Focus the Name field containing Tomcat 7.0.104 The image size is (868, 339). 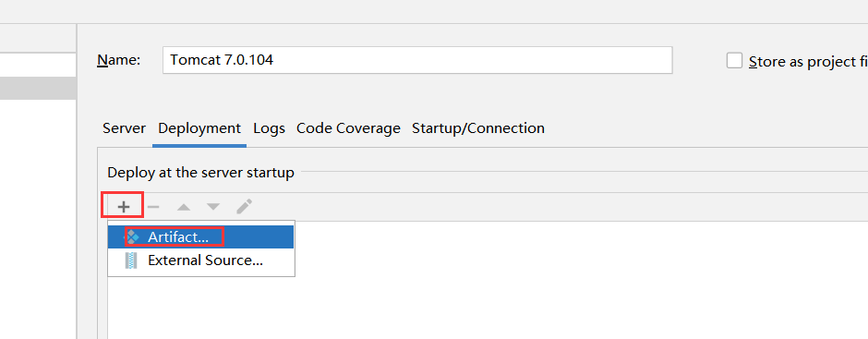click(x=417, y=60)
